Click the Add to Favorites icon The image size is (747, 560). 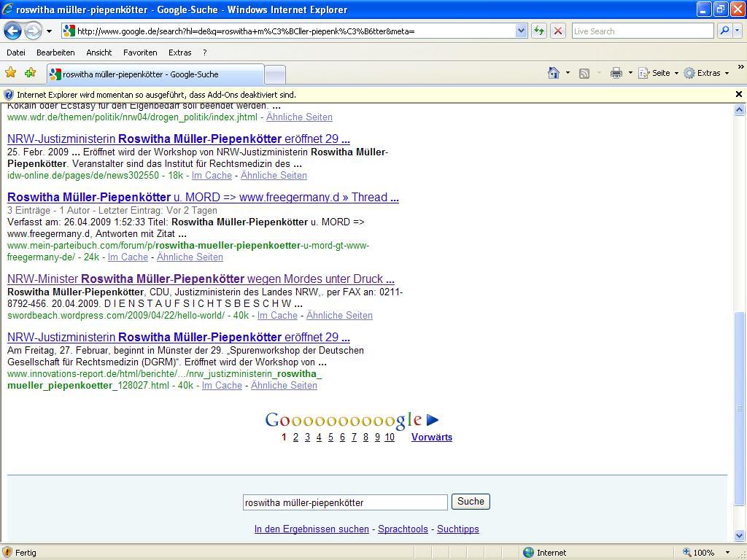coord(30,73)
